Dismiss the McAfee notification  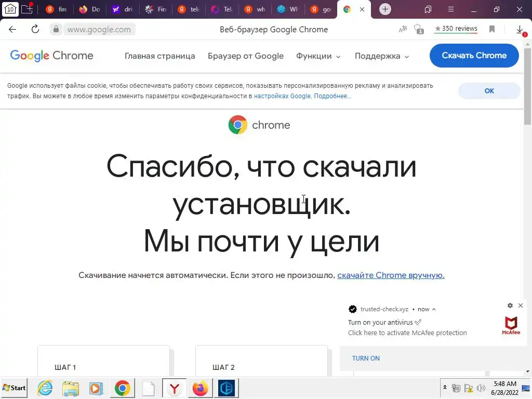pos(521,305)
